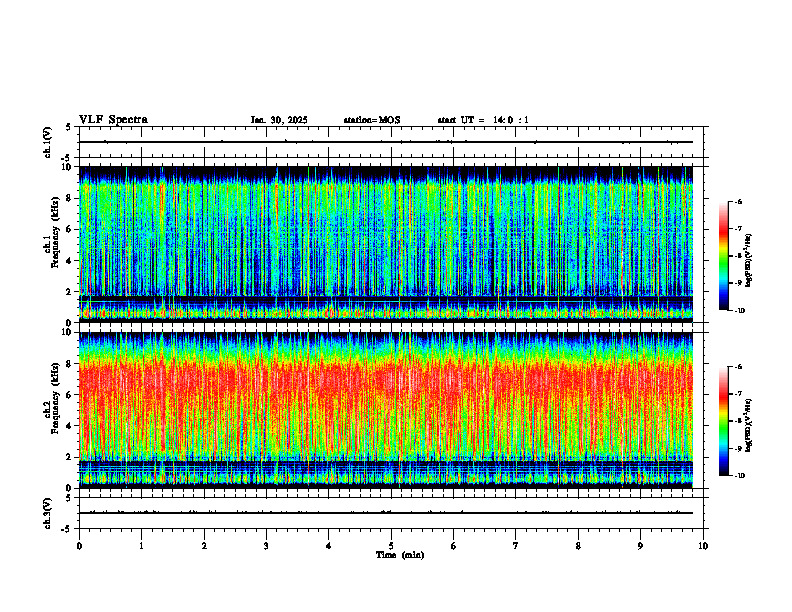Select the "start UT = 14:0 :1" text
The height and width of the screenshot is (612, 792).
tap(483, 120)
